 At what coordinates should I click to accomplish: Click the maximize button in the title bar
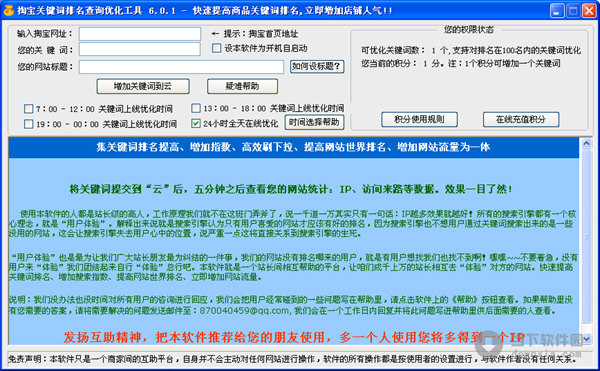[x=573, y=11]
